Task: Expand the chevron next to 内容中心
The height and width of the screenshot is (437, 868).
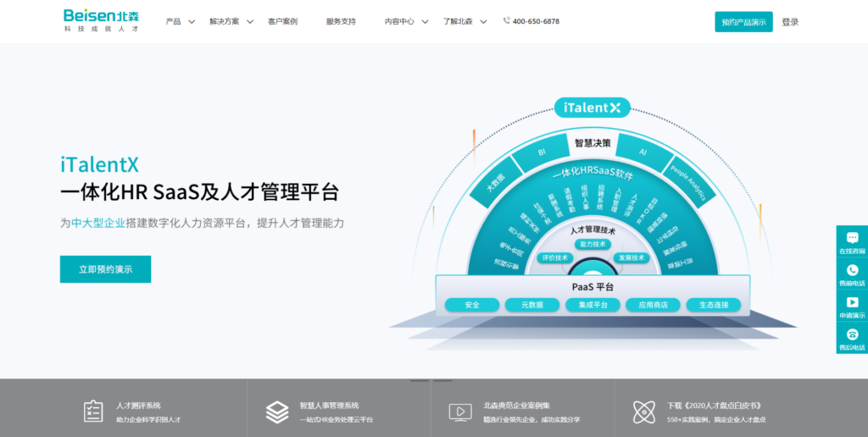Action: point(425,21)
